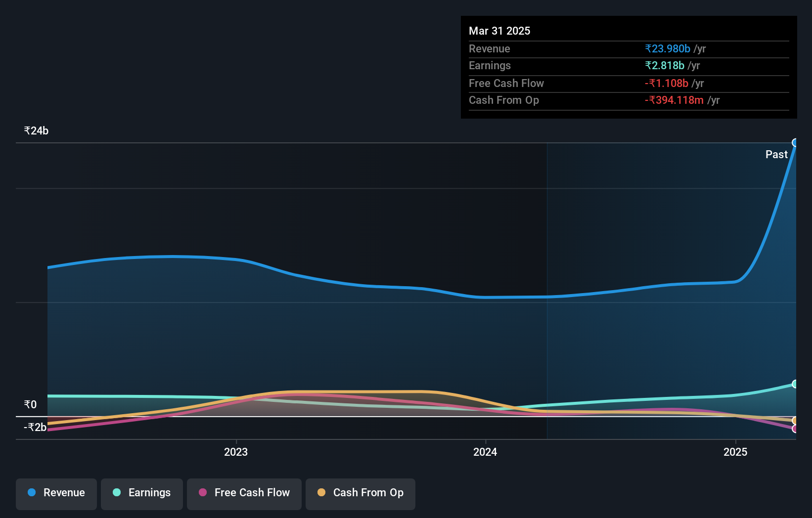Click the Cash From Op label in tooltip
The width and height of the screenshot is (812, 518).
[x=504, y=100]
